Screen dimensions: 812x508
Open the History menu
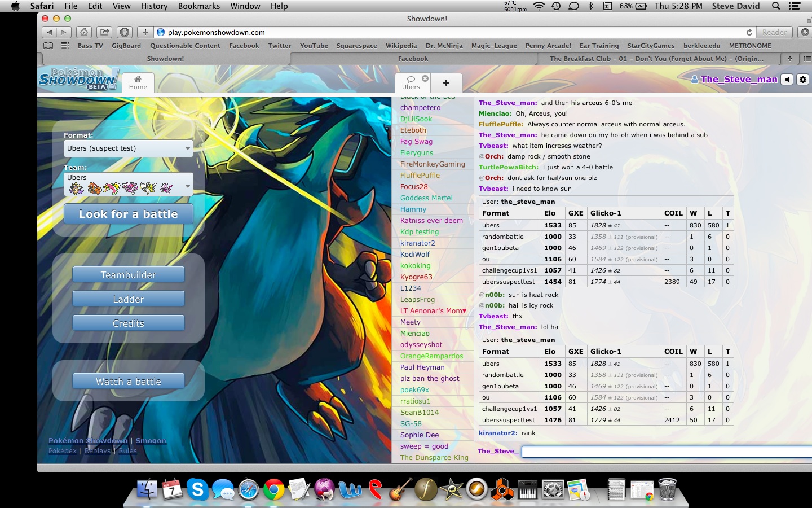[154, 6]
